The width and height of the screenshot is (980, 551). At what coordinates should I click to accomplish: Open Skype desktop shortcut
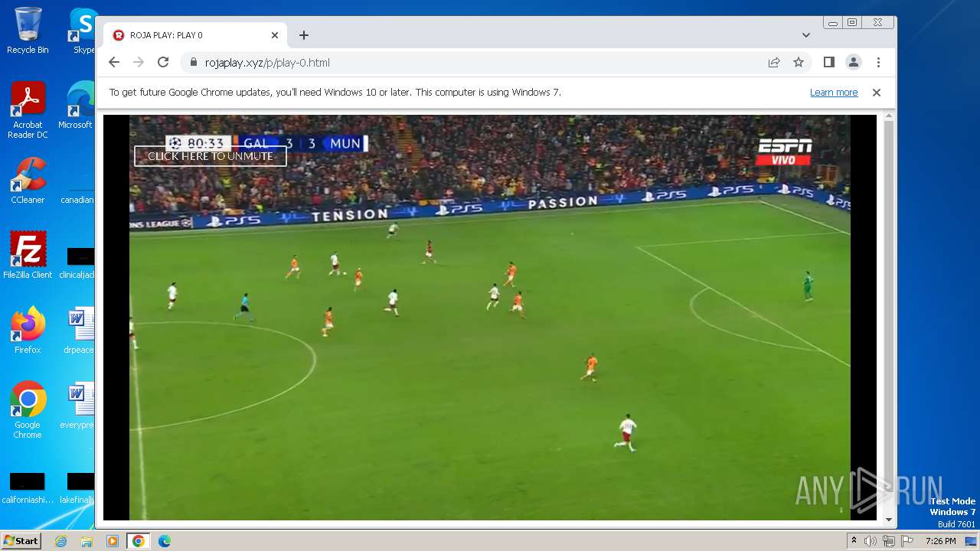pos(83,31)
